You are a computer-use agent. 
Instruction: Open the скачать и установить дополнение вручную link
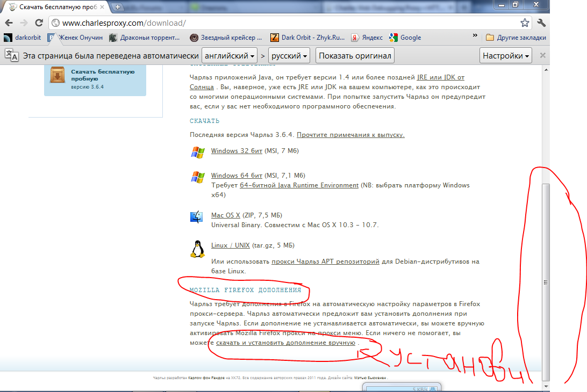pyautogui.click(x=285, y=343)
